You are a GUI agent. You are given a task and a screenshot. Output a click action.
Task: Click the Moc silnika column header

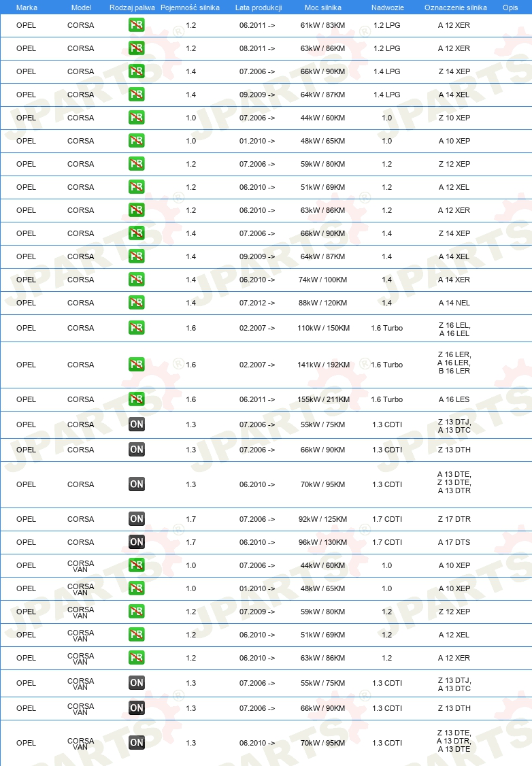click(x=323, y=7)
